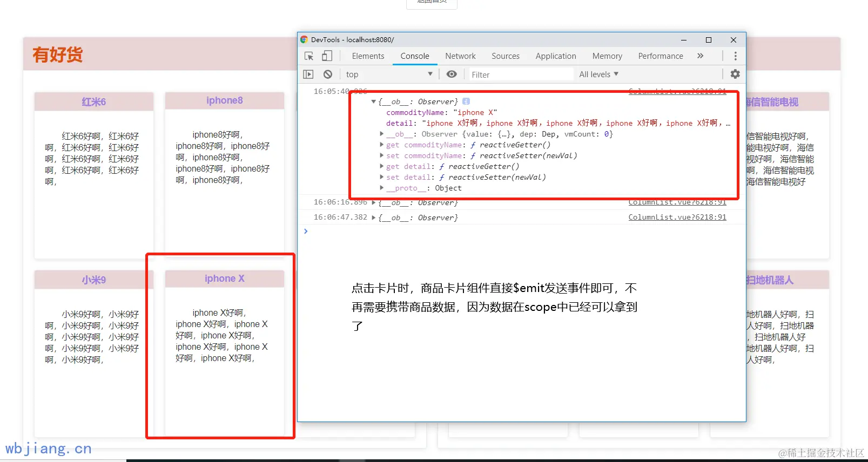Screen dimensions: 868x462
Task: Click the Chrome icon in DevTools title bar
Action: click(304, 39)
